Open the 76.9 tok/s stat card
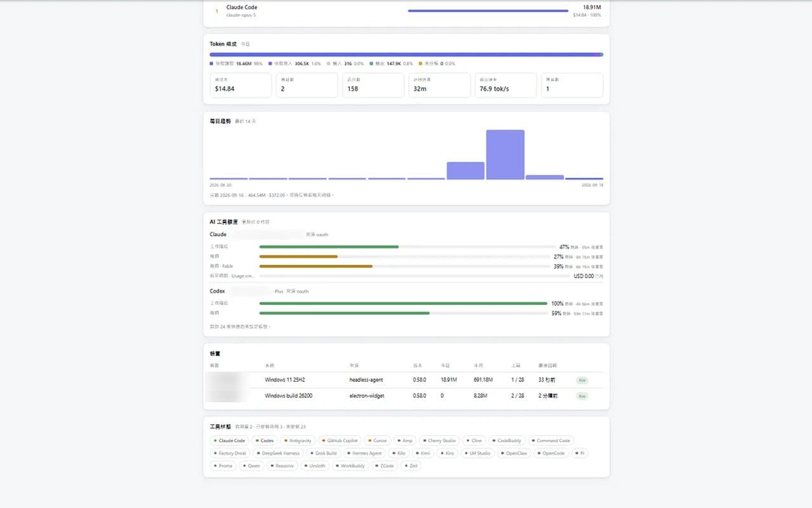812x508 pixels. pyautogui.click(x=506, y=85)
